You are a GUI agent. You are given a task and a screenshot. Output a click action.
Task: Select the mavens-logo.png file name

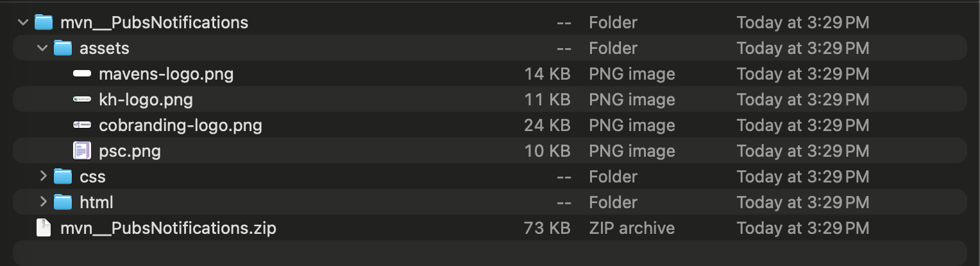tap(166, 74)
